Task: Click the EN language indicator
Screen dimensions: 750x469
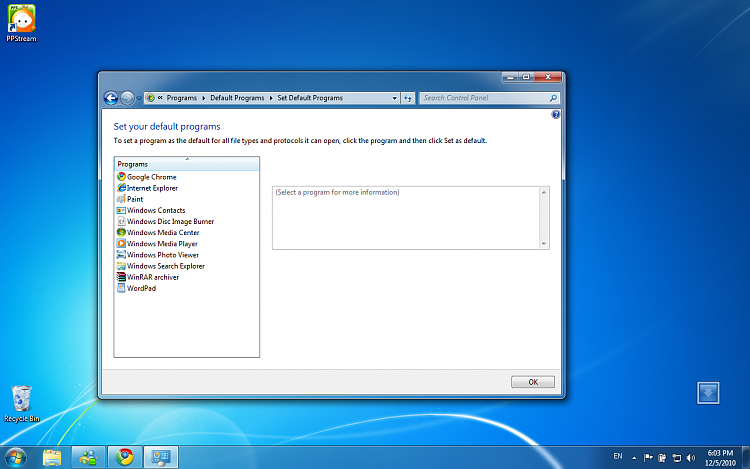Action: pos(618,456)
